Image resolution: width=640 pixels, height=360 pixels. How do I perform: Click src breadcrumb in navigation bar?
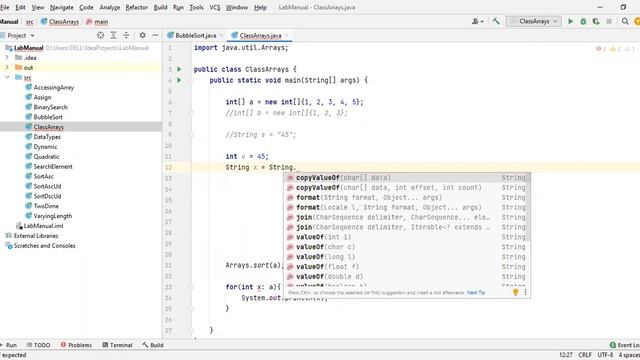click(30, 22)
